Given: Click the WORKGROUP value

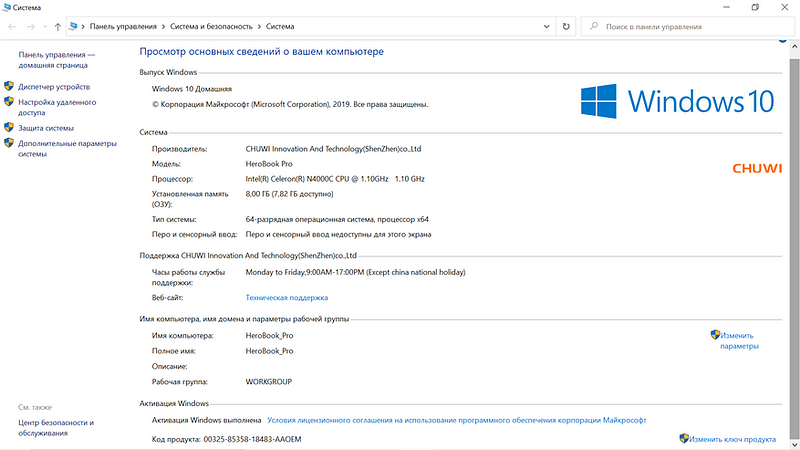Looking at the screenshot, I should (268, 382).
